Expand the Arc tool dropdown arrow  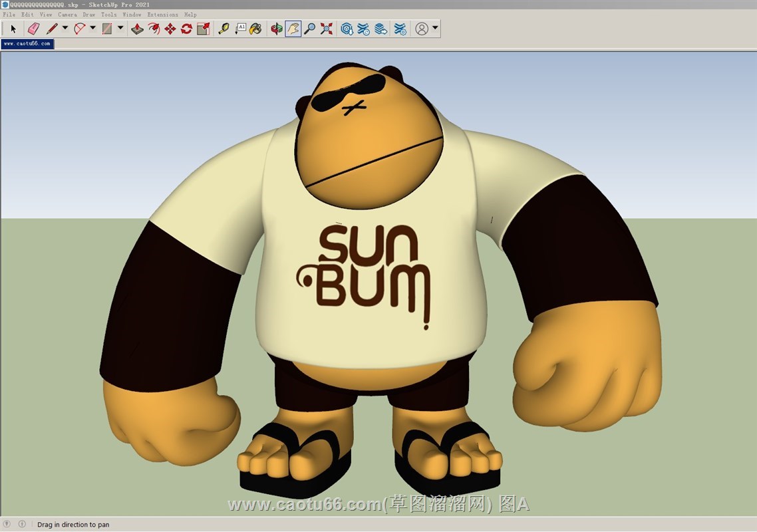[92, 28]
